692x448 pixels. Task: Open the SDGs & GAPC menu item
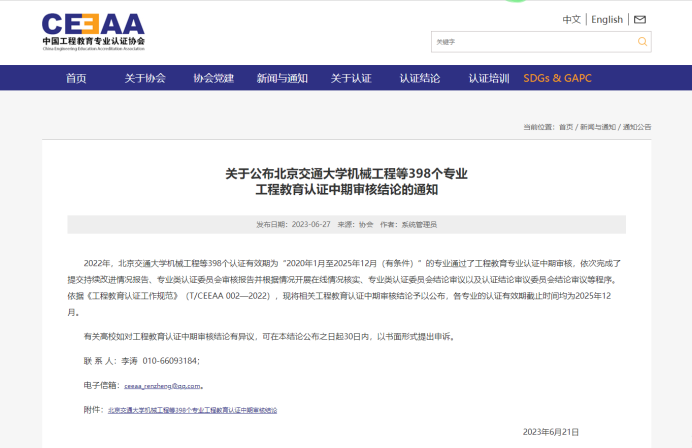click(x=557, y=78)
